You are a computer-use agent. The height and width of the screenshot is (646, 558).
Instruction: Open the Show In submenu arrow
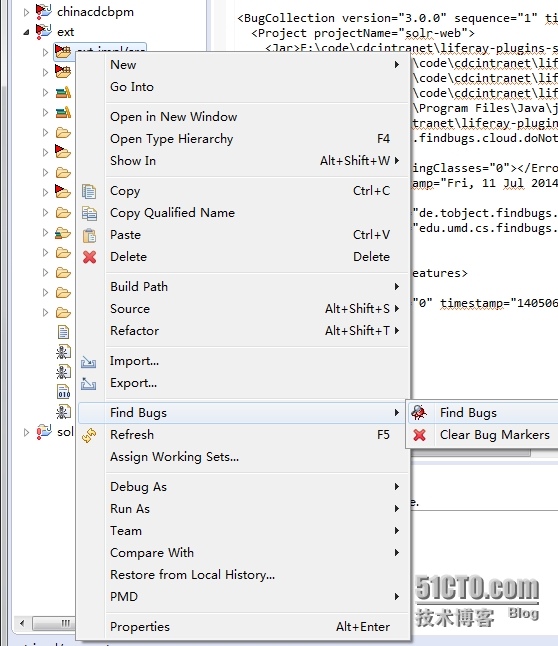click(x=397, y=161)
